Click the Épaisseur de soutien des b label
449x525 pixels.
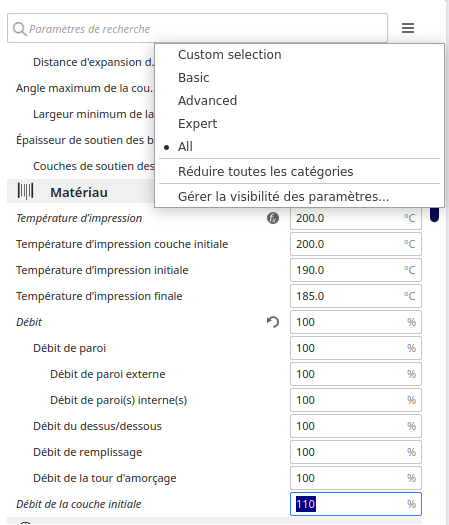tap(85, 140)
